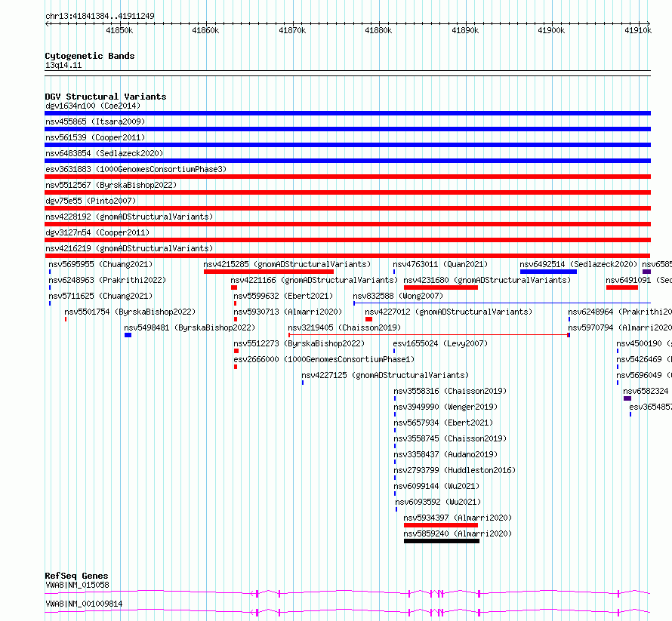Select the nsv832588 thin blue span line
Viewport: 672px width, 621px height.
502,303
